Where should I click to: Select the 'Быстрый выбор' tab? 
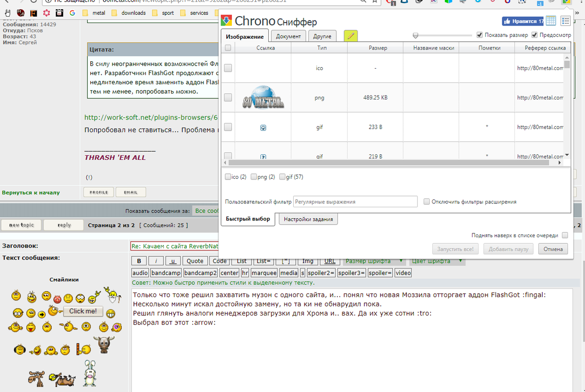click(248, 219)
